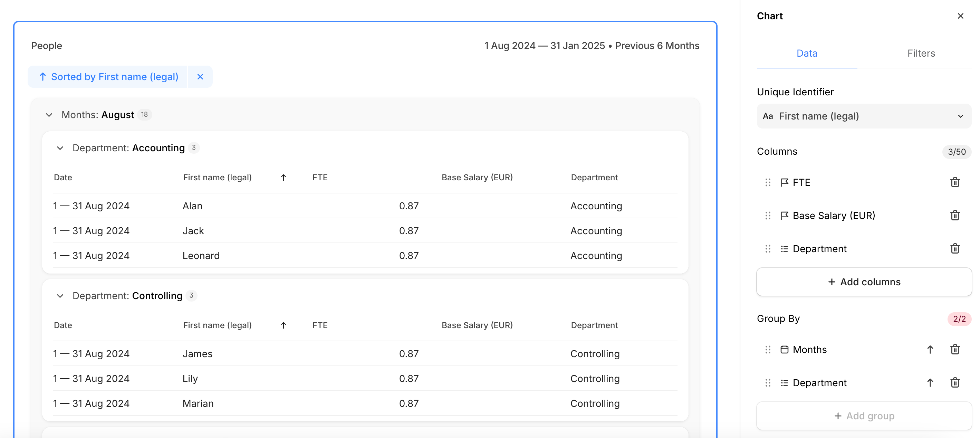Image resolution: width=980 pixels, height=438 pixels.
Task: Click the Date header in Controlling table
Action: point(63,325)
